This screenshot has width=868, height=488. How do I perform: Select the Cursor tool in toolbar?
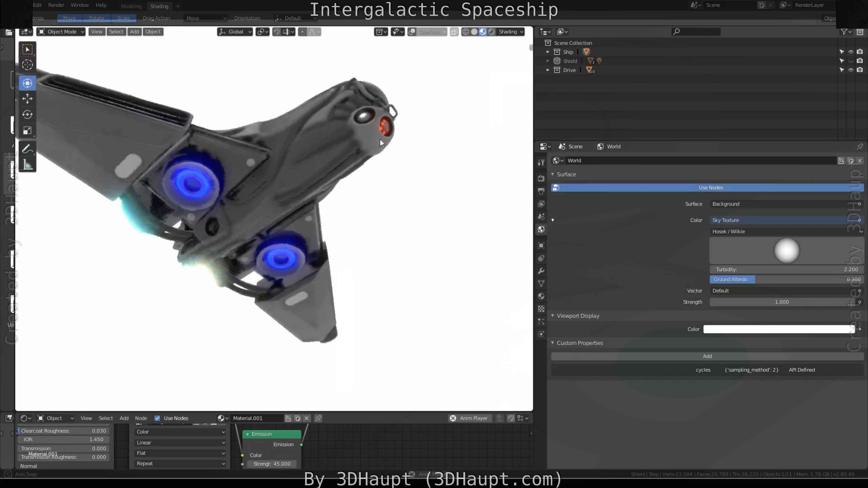[x=27, y=65]
